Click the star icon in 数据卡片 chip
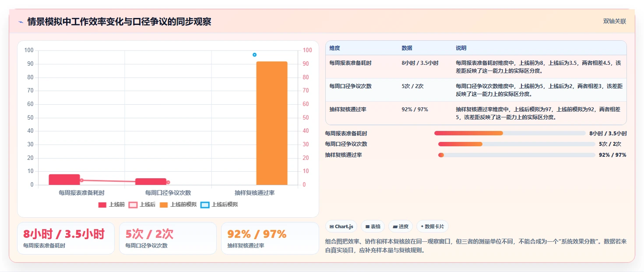This screenshot has height=272, width=644. coord(422,227)
